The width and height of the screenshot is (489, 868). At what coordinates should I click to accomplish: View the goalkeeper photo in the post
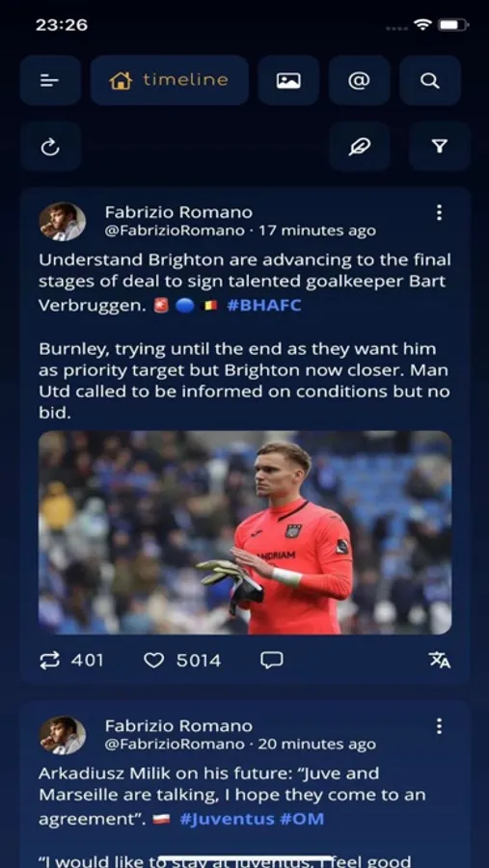(x=245, y=532)
